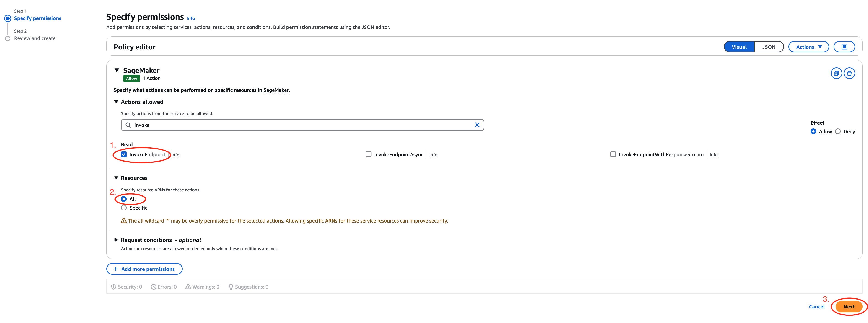
Task: Choose the Deny effect radio button
Action: tap(838, 132)
